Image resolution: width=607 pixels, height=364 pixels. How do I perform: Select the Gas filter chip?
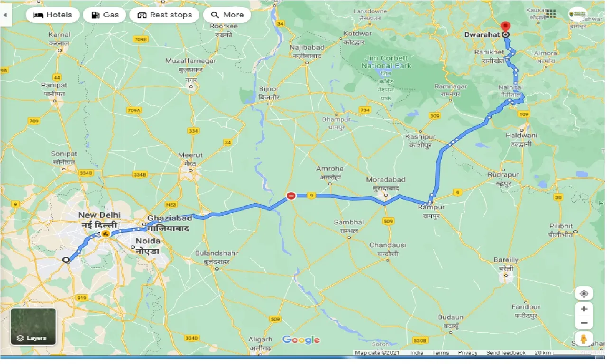(104, 15)
